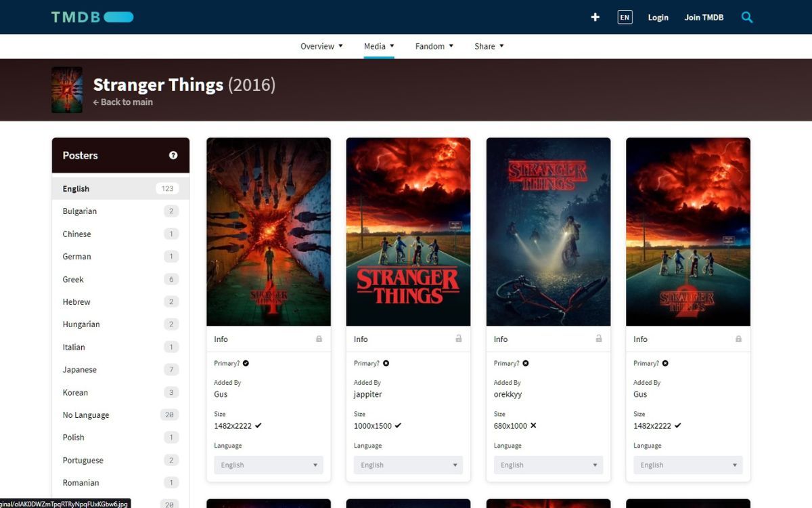
Task: Open the Overview menu
Action: (x=321, y=46)
